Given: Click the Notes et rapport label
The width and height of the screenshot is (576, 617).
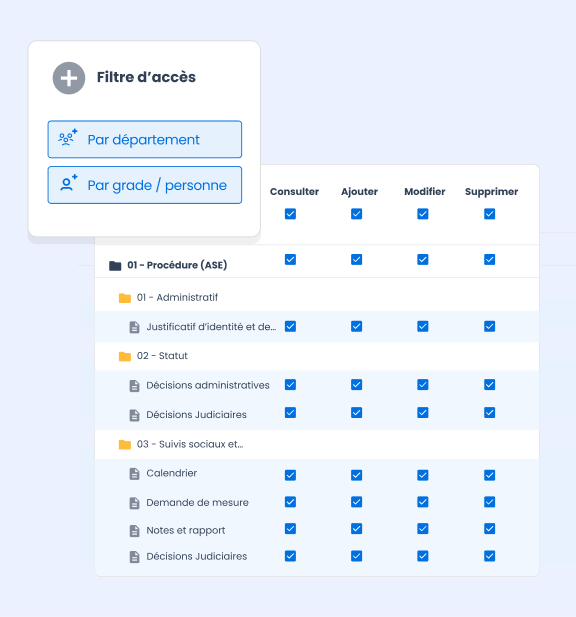Looking at the screenshot, I should [186, 530].
